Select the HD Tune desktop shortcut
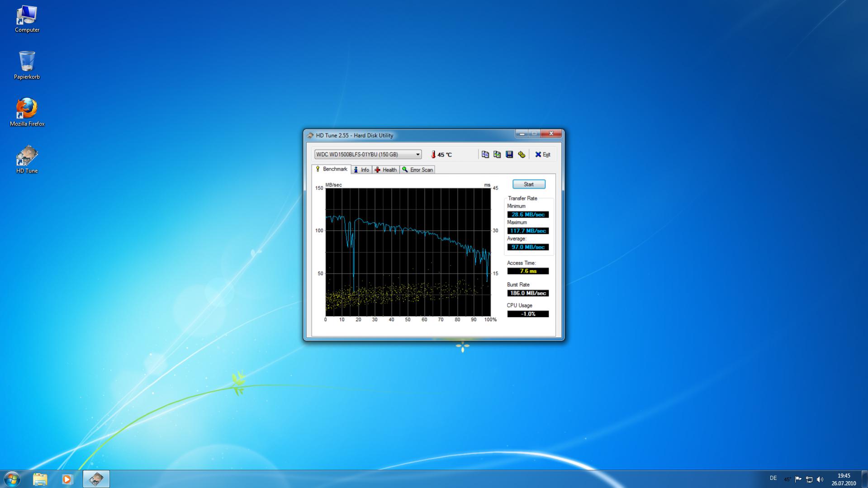The height and width of the screenshot is (488, 868). (x=27, y=160)
